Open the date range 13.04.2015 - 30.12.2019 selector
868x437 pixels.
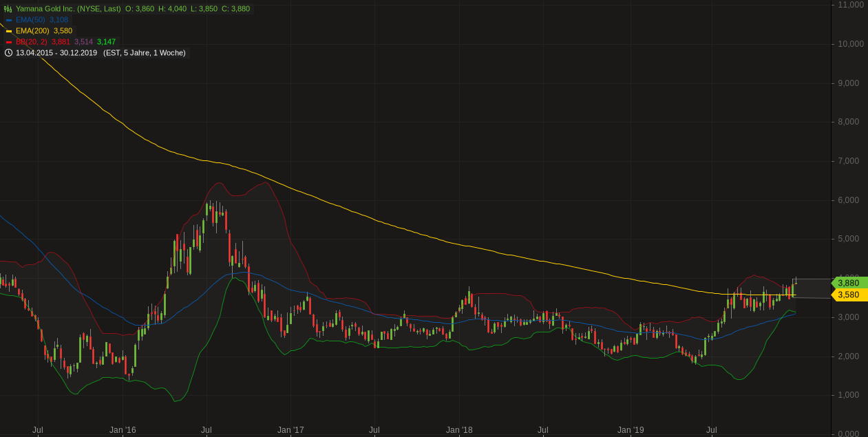pyautogui.click(x=56, y=52)
